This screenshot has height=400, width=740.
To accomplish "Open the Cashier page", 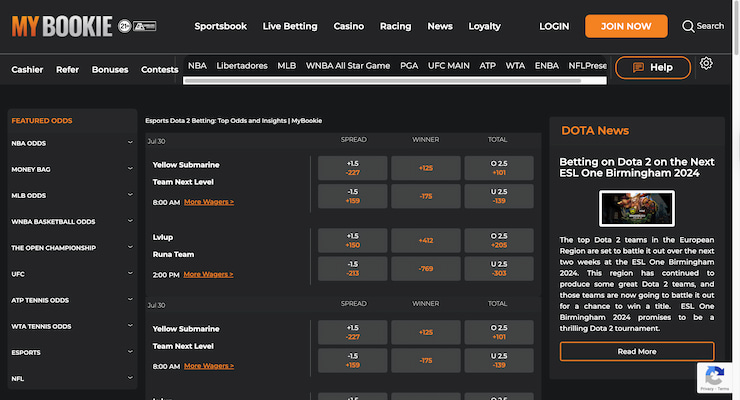I will click(x=27, y=69).
